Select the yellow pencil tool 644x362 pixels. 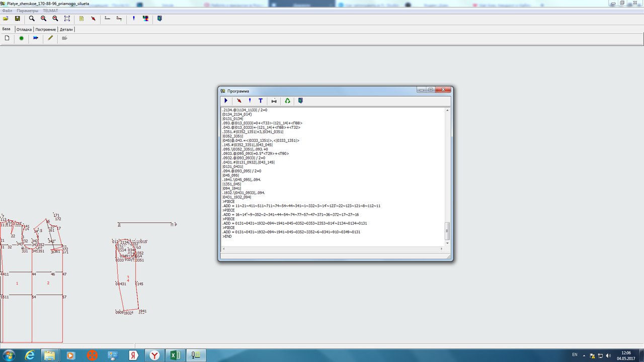(50, 38)
